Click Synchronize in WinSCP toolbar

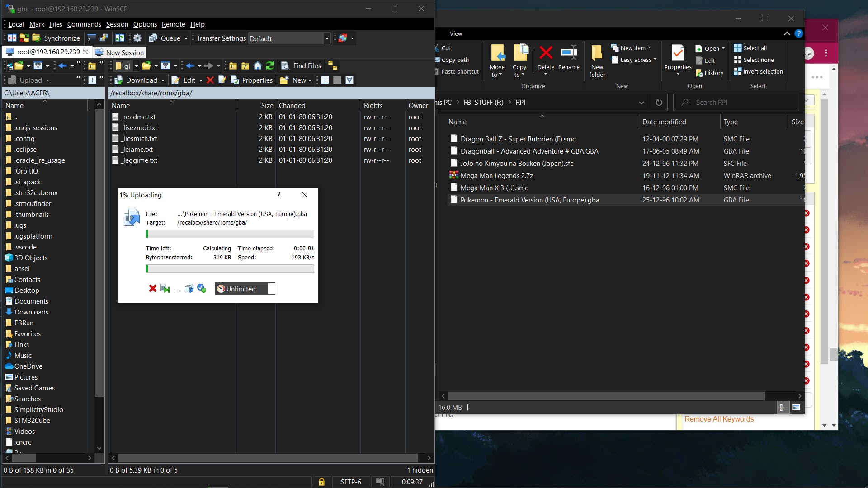56,38
